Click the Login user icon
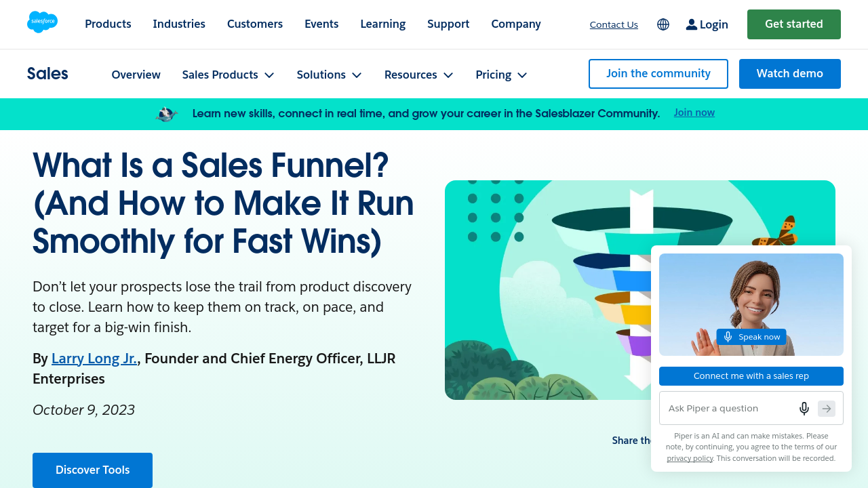868x488 pixels. click(x=692, y=24)
